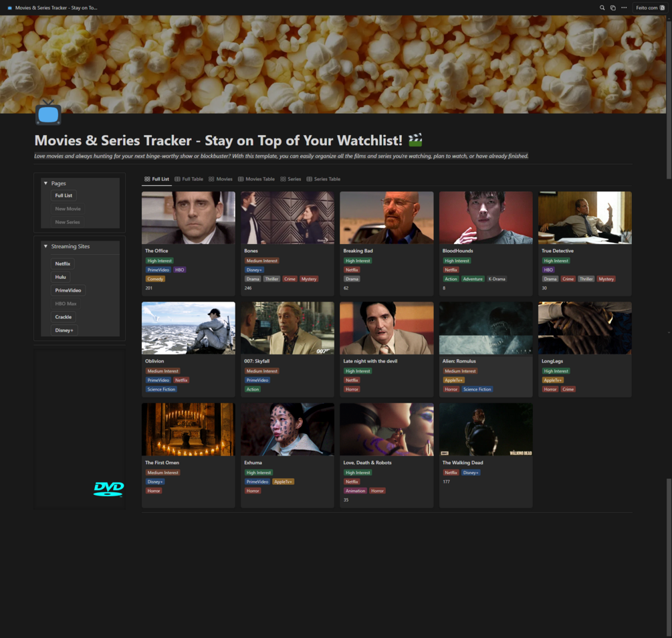Click gallery icon of Series tab
Viewport: 672px width, 638px height.
click(283, 179)
